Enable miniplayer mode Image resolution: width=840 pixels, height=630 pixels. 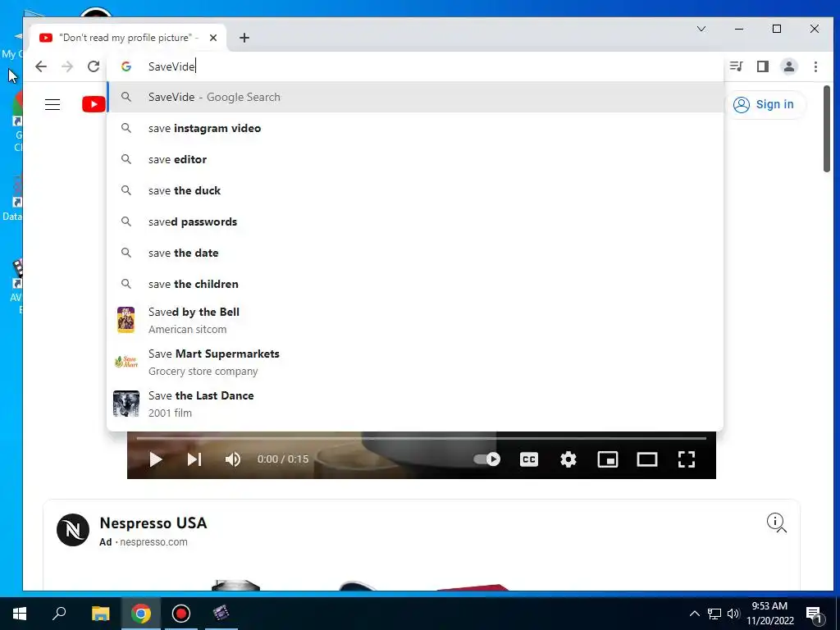click(608, 459)
